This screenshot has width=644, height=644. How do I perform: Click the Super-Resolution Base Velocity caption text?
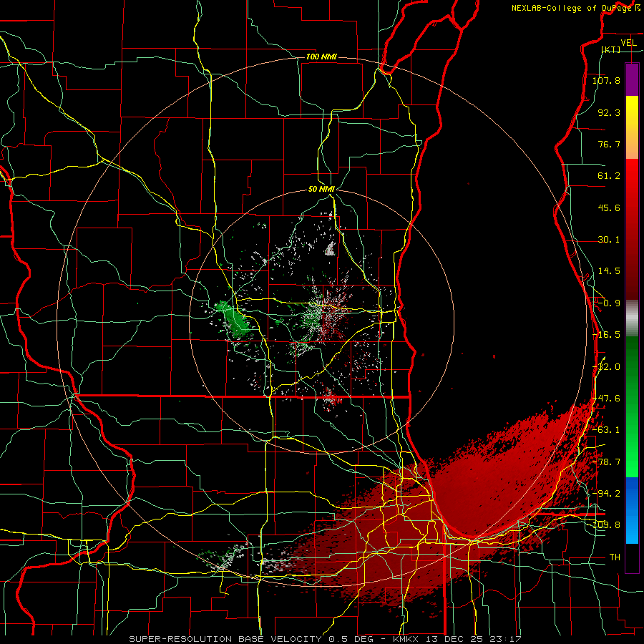point(325,639)
